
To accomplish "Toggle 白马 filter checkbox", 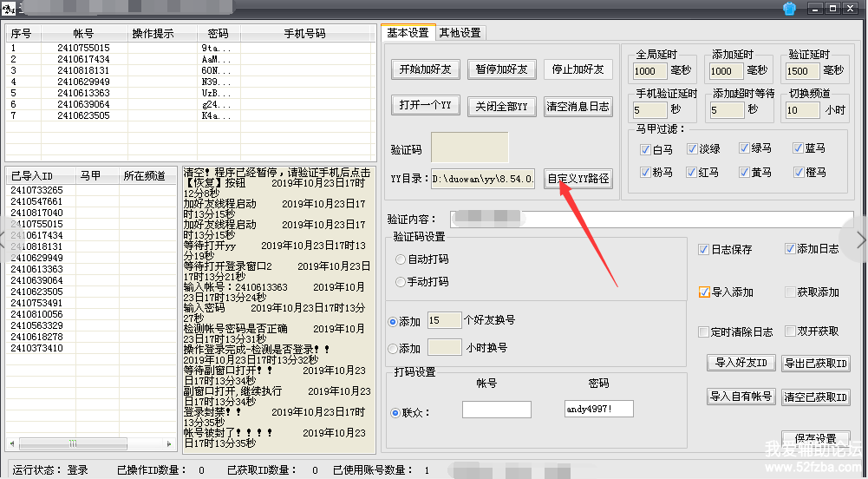I will (645, 149).
